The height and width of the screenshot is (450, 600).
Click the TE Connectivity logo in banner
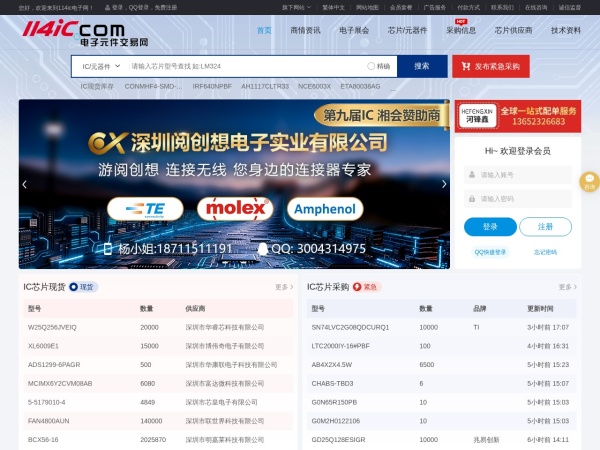pyautogui.click(x=153, y=209)
